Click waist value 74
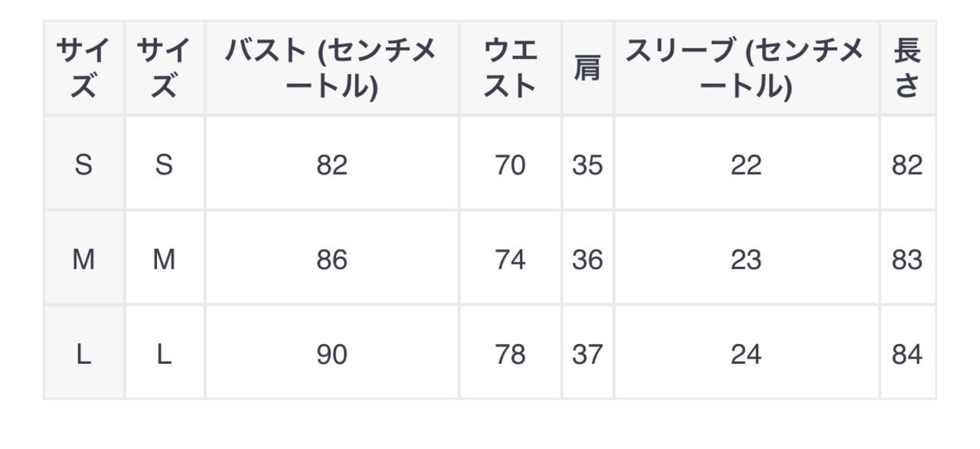 click(x=511, y=260)
